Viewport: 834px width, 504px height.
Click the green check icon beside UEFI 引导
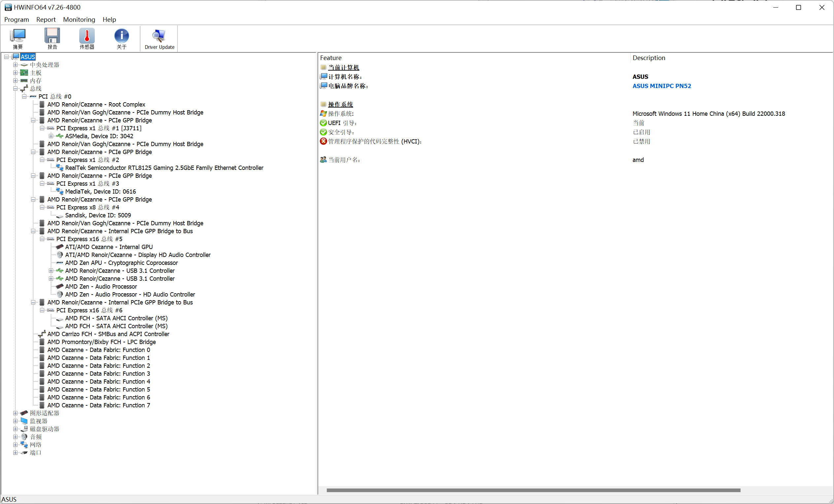click(323, 123)
